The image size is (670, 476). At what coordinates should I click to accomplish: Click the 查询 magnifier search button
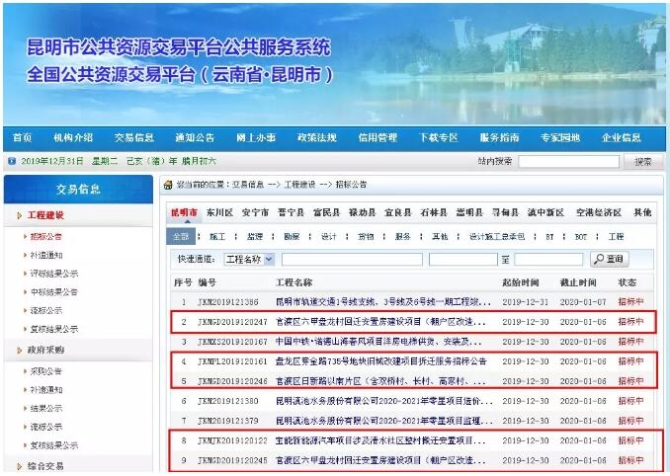610,259
